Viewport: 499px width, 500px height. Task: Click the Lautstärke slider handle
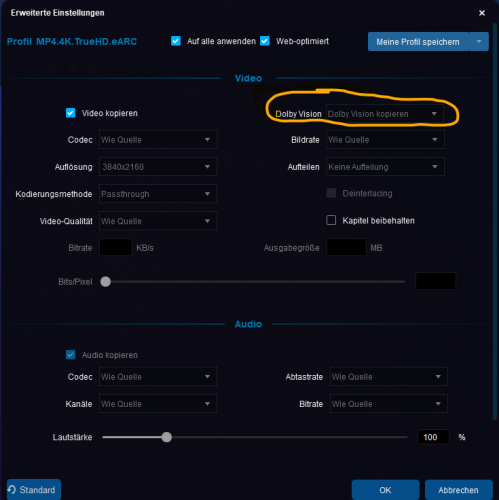click(167, 437)
